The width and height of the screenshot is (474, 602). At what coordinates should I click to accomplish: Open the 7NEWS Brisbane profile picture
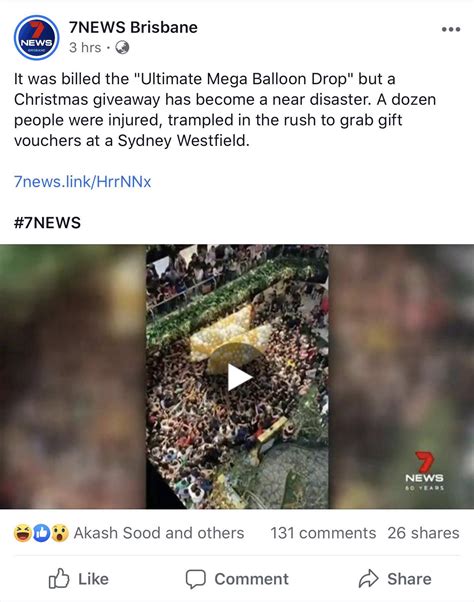[36, 38]
